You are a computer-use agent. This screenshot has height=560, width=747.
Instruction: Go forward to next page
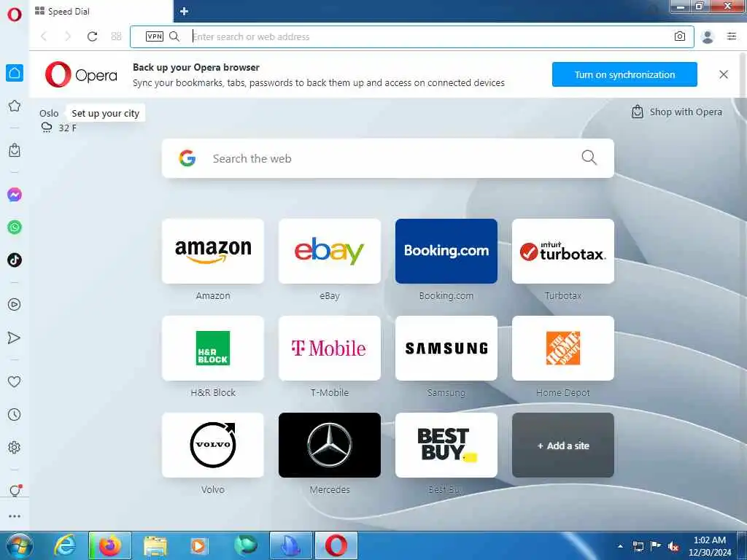pos(68,36)
